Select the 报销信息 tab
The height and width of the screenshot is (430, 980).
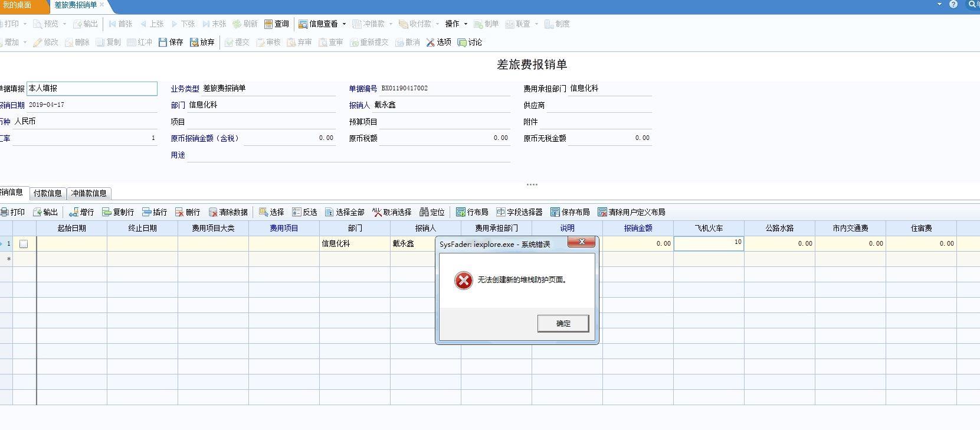pos(13,193)
